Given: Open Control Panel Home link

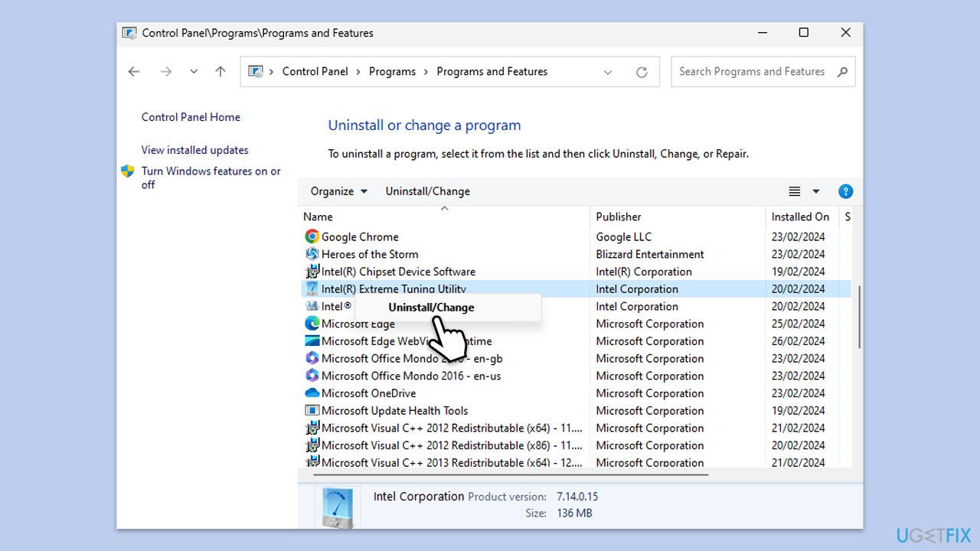Looking at the screenshot, I should (191, 117).
